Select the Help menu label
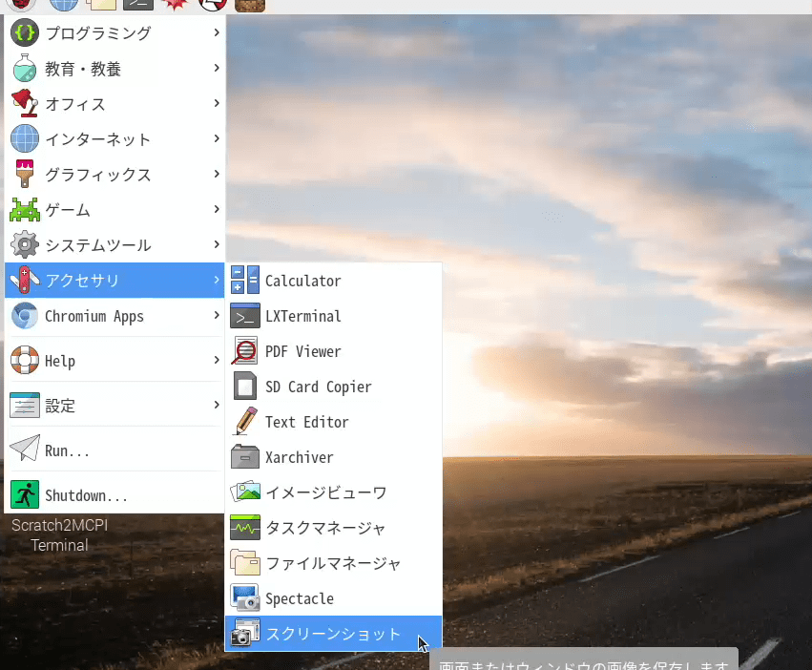812x670 pixels. (x=60, y=361)
